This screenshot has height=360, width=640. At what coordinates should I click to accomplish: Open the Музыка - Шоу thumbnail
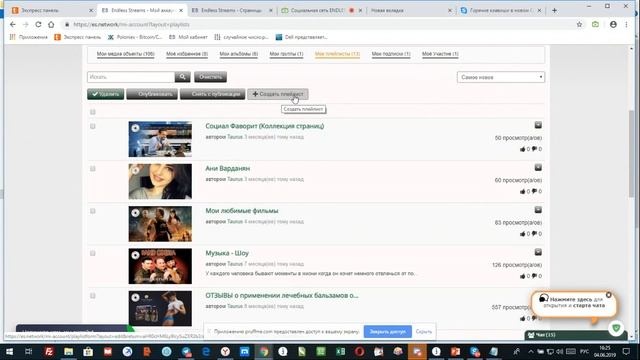pyautogui.click(x=160, y=266)
